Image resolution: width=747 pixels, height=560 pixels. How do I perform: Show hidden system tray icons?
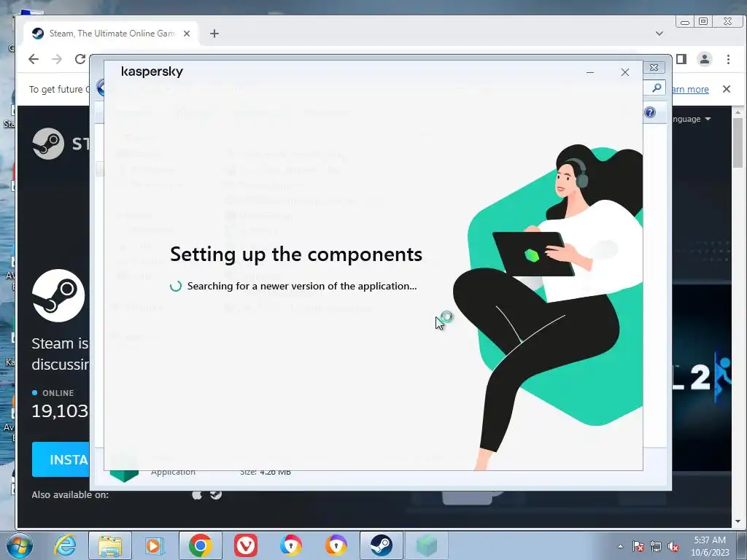tap(620, 546)
